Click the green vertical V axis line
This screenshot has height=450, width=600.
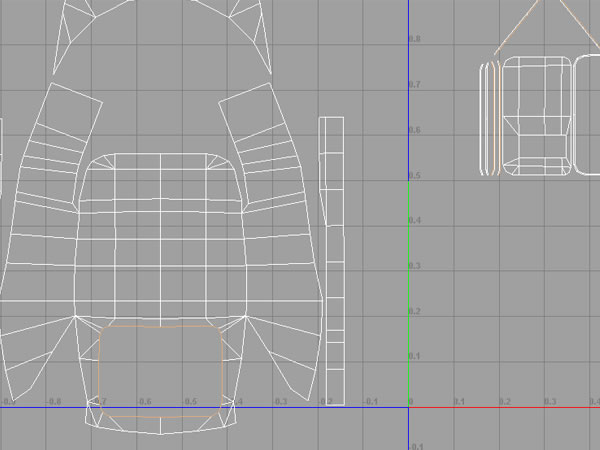pos(409,295)
